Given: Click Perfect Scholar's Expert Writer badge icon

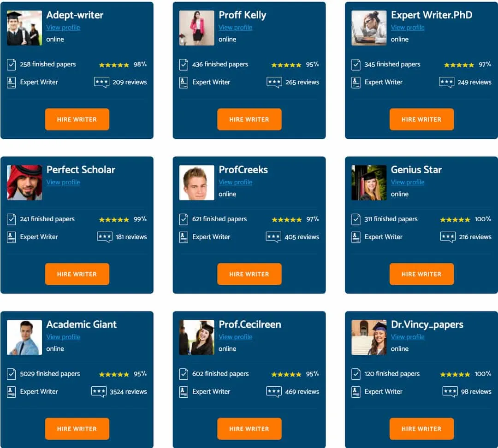Looking at the screenshot, I should 12,237.
